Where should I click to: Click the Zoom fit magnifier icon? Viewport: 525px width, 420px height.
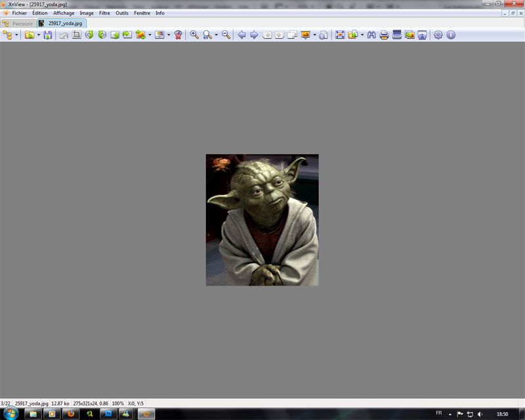(x=207, y=35)
